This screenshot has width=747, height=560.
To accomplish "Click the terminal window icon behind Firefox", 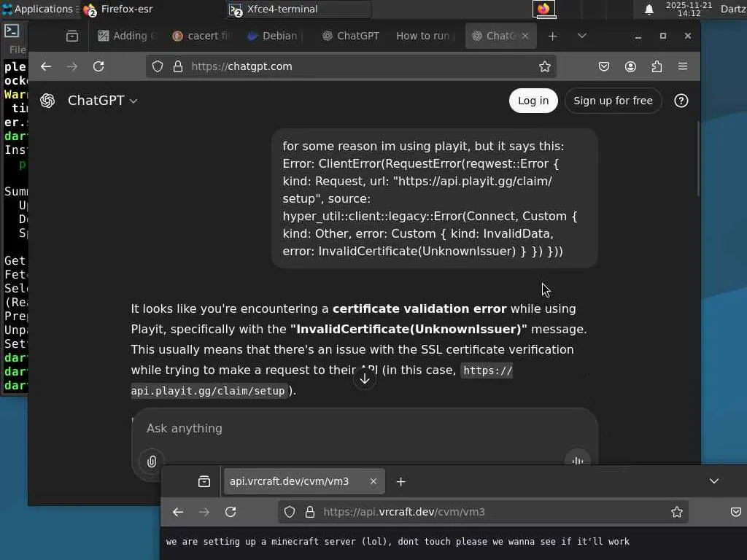I will pyautogui.click(x=12, y=31).
